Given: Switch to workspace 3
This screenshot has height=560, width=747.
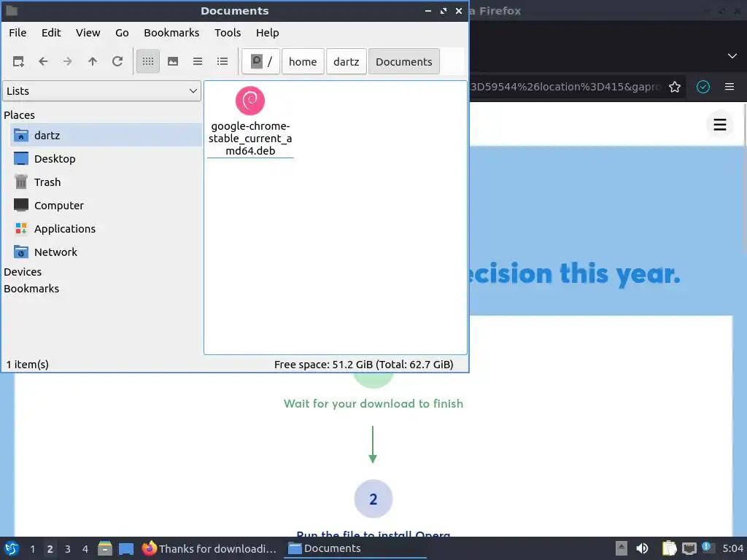Looking at the screenshot, I should (68, 549).
